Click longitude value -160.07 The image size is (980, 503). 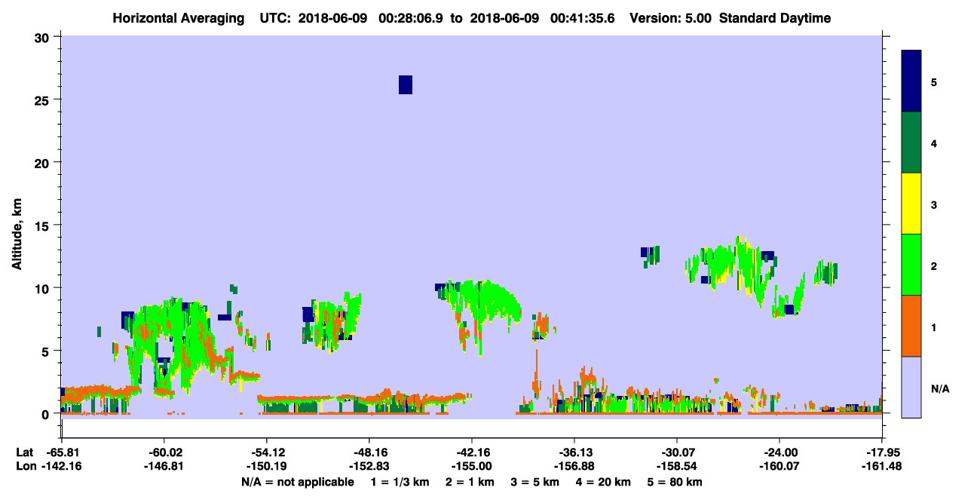[x=779, y=467]
